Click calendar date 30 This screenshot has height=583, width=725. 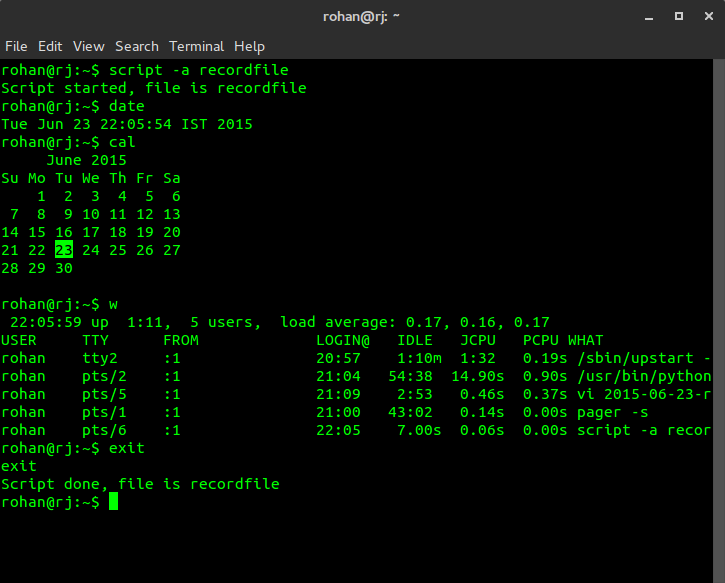pos(64,268)
